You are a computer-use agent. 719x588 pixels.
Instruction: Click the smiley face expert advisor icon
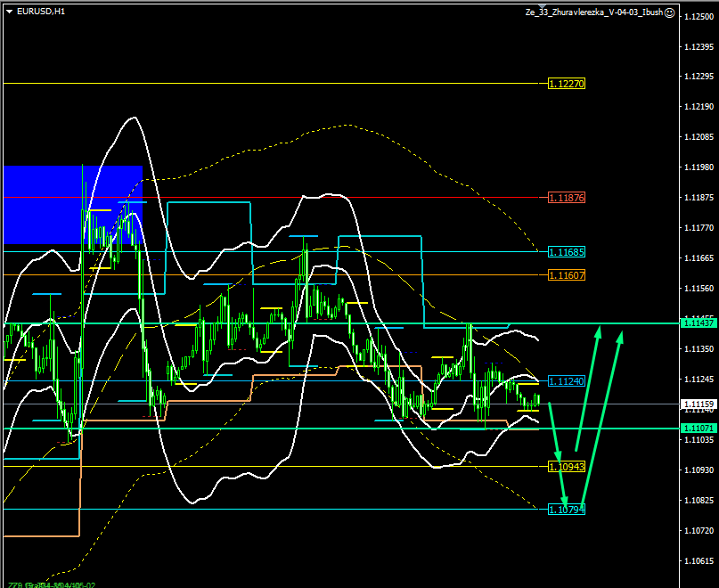click(x=670, y=12)
